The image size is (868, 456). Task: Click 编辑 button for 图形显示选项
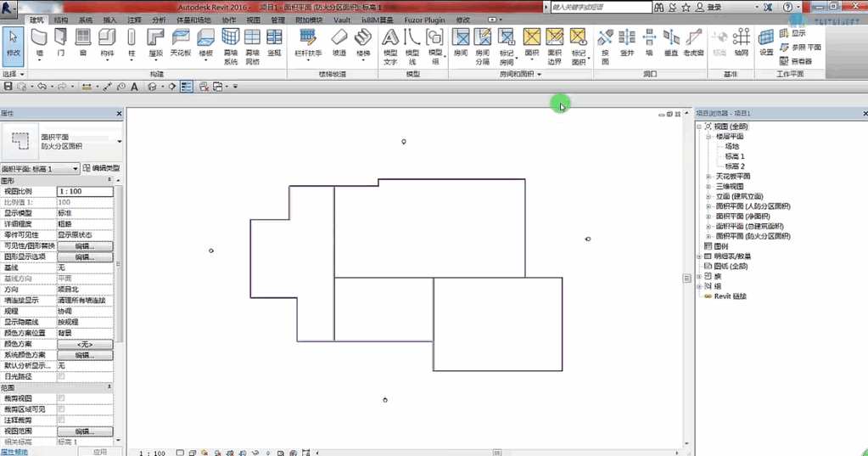(x=85, y=257)
